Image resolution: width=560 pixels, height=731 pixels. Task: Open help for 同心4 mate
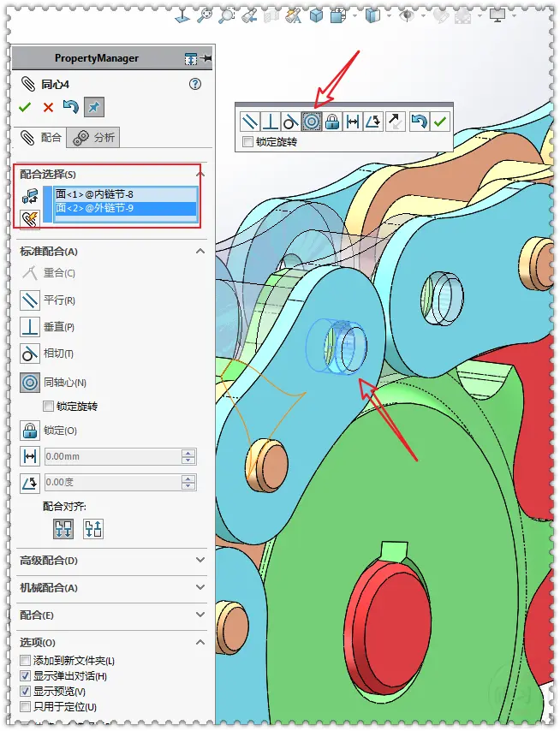coord(195,84)
